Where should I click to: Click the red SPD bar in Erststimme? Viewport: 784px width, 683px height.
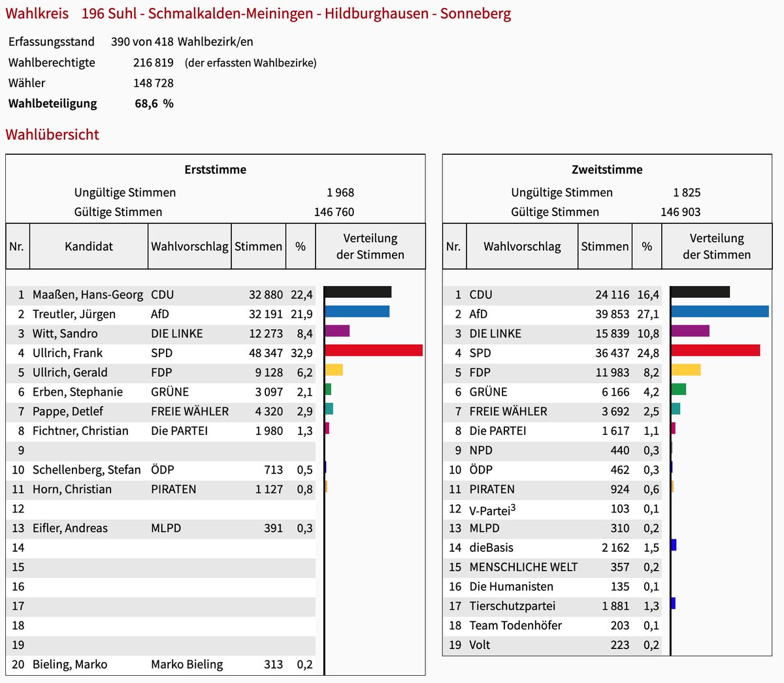pyautogui.click(x=374, y=350)
